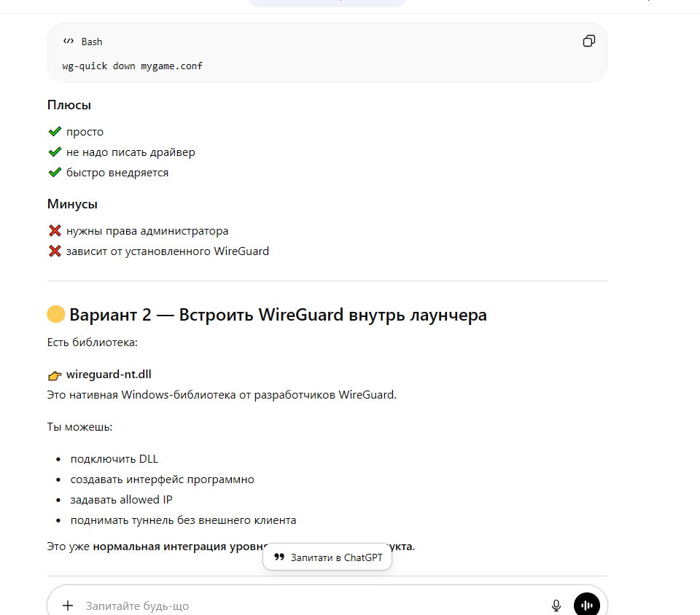Click the "Вариант 2 — Встроить WireGuard" heading
The width and height of the screenshot is (700, 615).
pos(278,315)
